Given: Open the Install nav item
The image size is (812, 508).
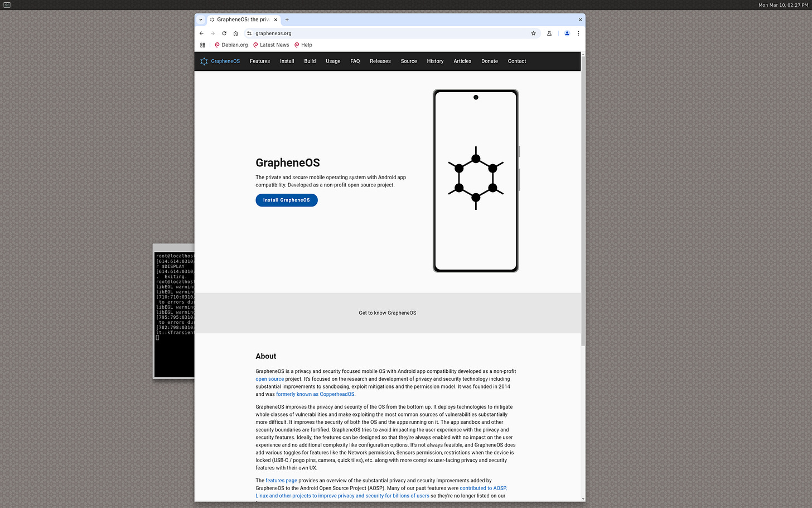Looking at the screenshot, I should click(287, 61).
